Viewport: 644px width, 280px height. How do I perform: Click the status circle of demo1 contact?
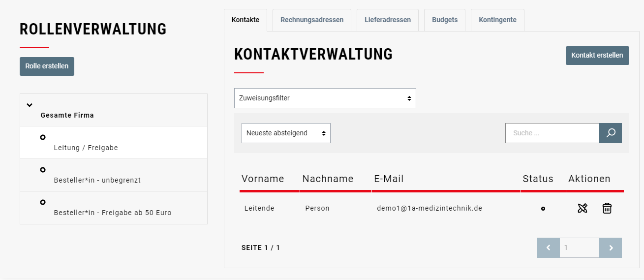click(543, 209)
